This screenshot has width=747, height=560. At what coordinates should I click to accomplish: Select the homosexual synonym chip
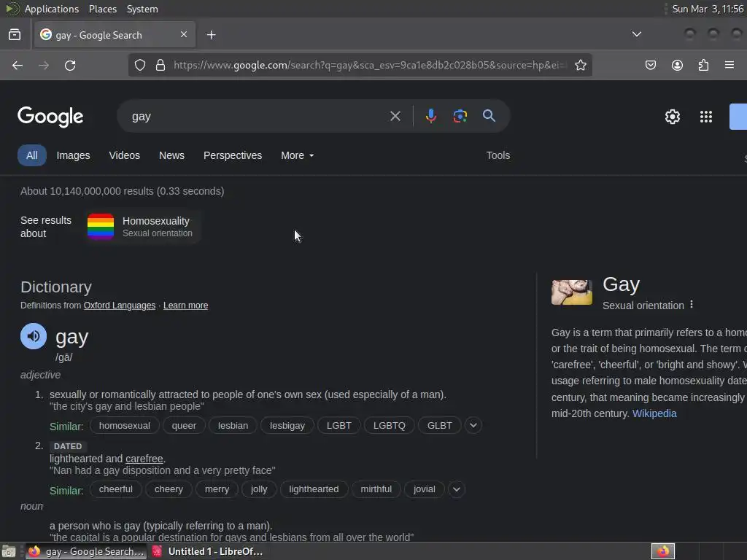[124, 425]
